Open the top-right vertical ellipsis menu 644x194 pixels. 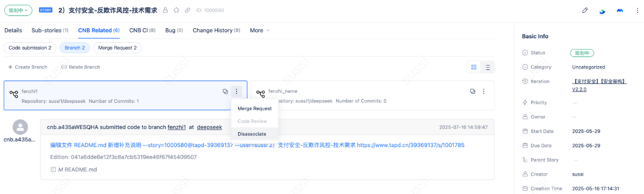pos(637,10)
